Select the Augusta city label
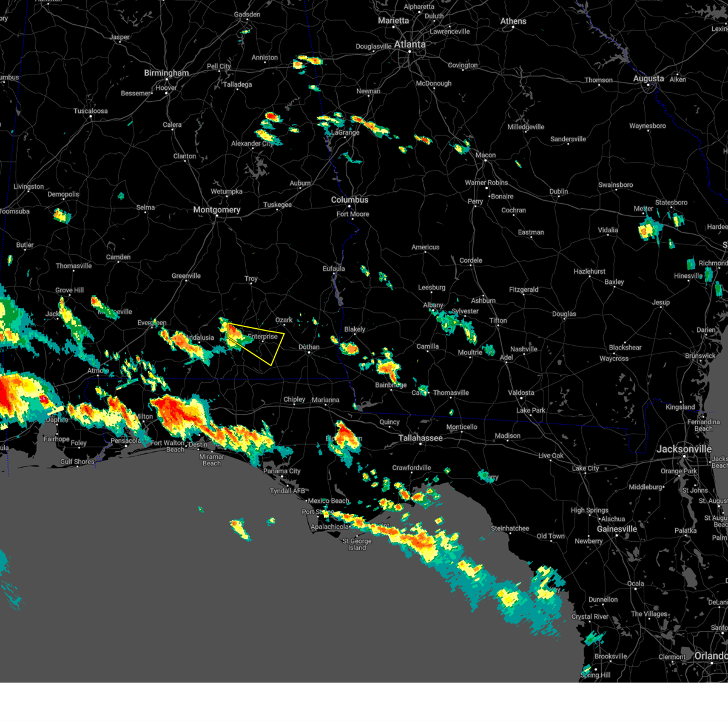The width and height of the screenshot is (728, 728). (x=649, y=79)
